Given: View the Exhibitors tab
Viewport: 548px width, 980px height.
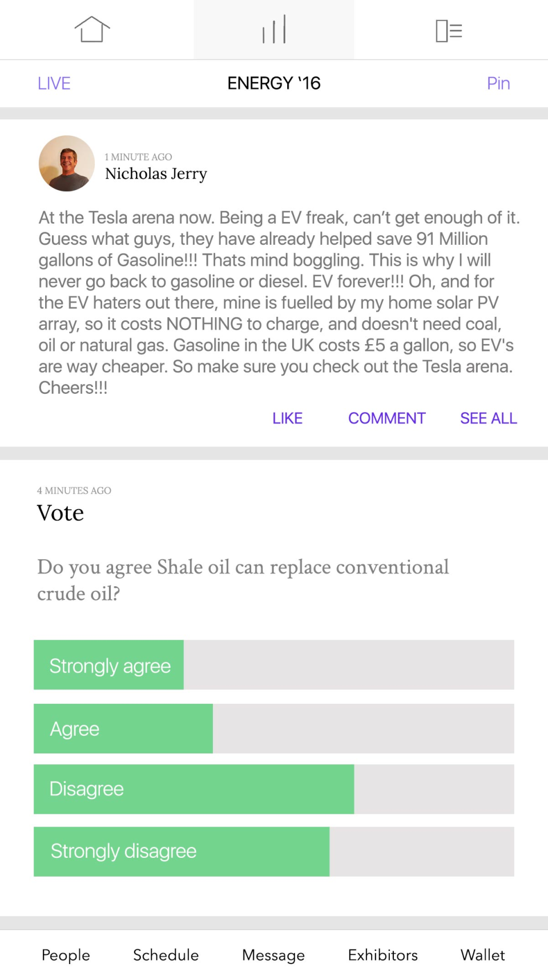Looking at the screenshot, I should 383,955.
